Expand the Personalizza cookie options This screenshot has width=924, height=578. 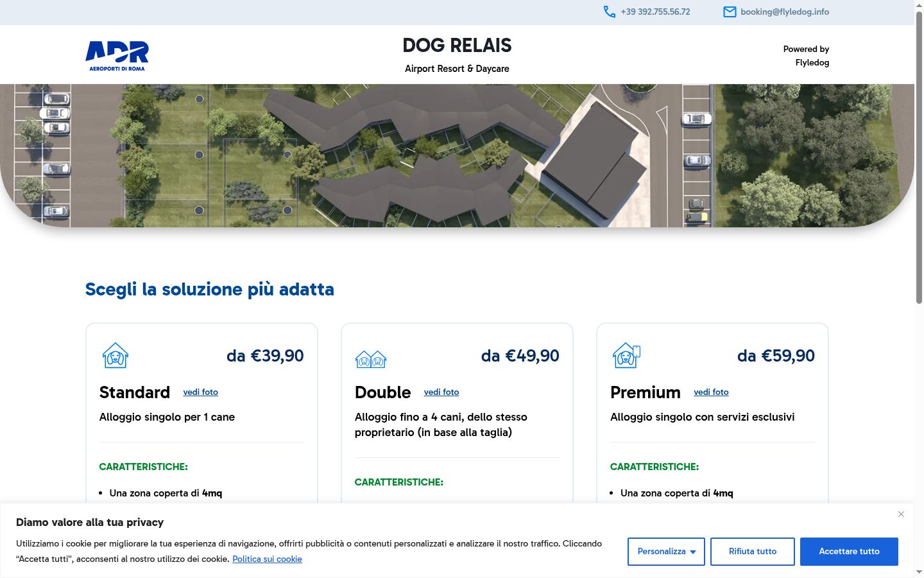[666, 552]
